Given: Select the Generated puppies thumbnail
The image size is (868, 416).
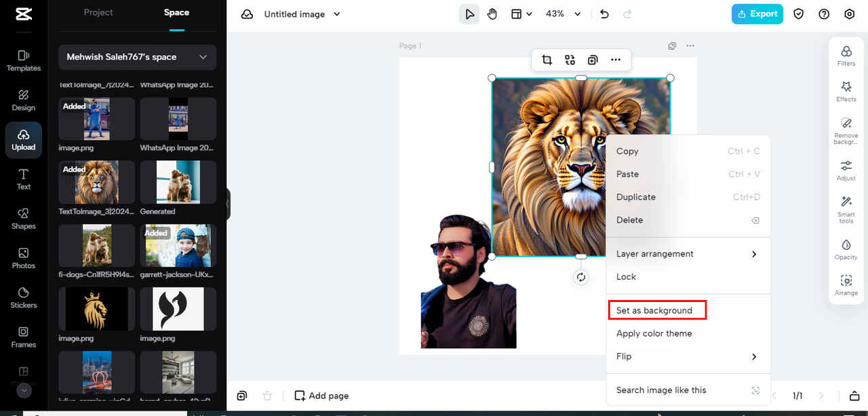Looking at the screenshot, I should click(178, 182).
